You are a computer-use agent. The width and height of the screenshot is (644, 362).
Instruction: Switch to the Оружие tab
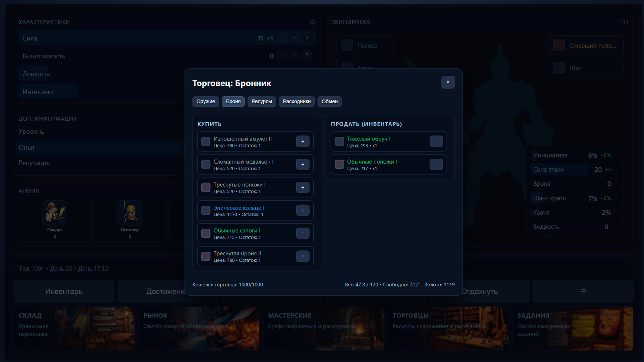point(205,102)
